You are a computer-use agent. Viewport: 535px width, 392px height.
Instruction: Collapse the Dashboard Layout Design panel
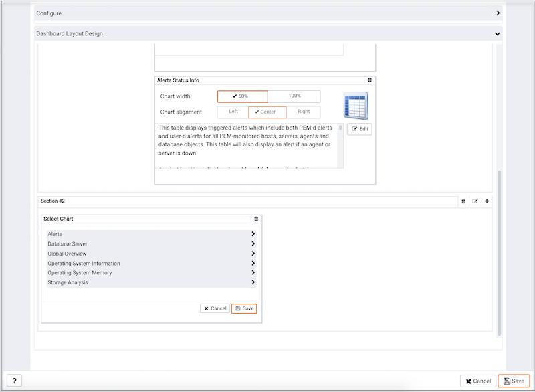[268, 33]
